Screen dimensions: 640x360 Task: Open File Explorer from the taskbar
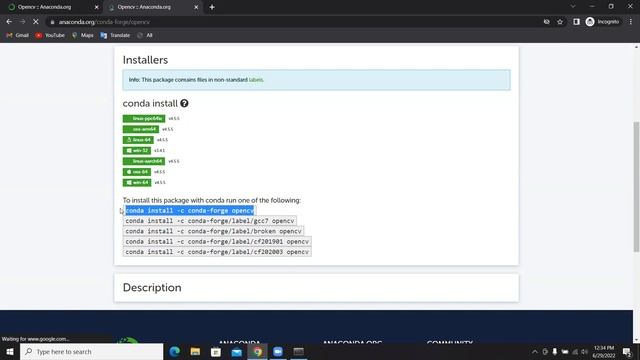click(x=195, y=351)
